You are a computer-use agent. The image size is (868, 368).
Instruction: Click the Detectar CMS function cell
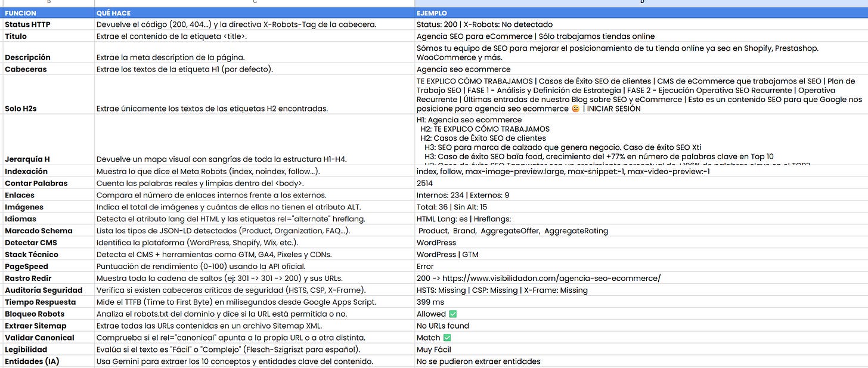pos(48,243)
